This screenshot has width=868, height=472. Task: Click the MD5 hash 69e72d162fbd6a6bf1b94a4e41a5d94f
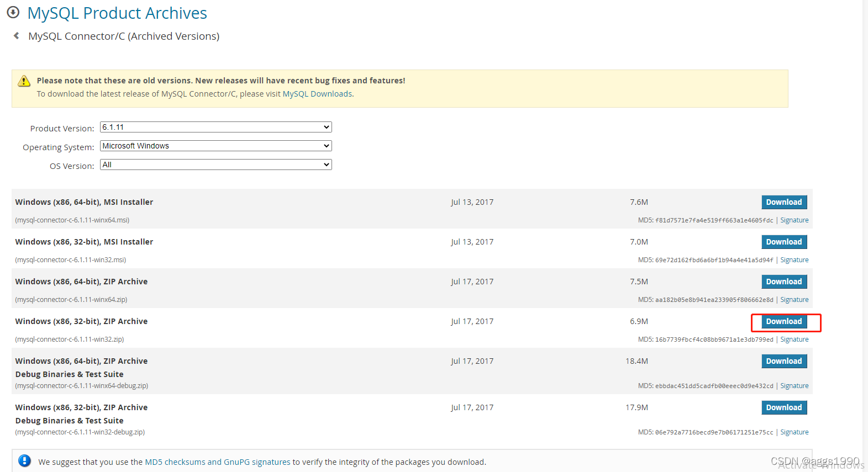(x=714, y=260)
